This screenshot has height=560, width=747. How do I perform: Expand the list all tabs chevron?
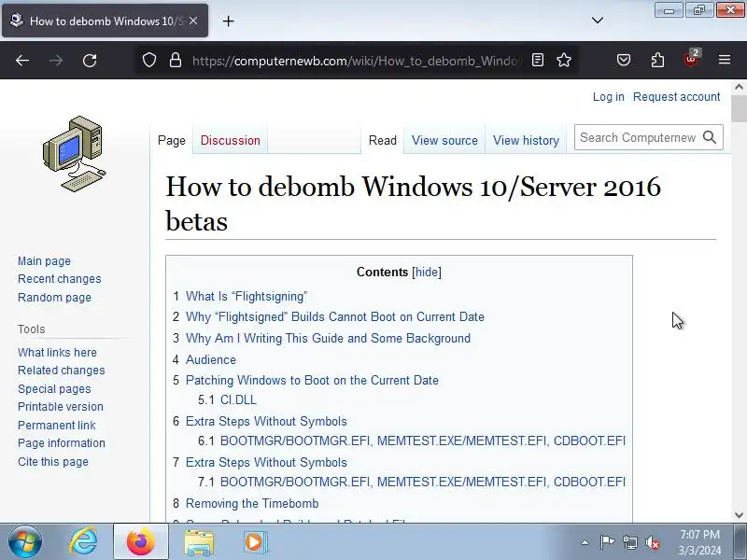pyautogui.click(x=598, y=21)
